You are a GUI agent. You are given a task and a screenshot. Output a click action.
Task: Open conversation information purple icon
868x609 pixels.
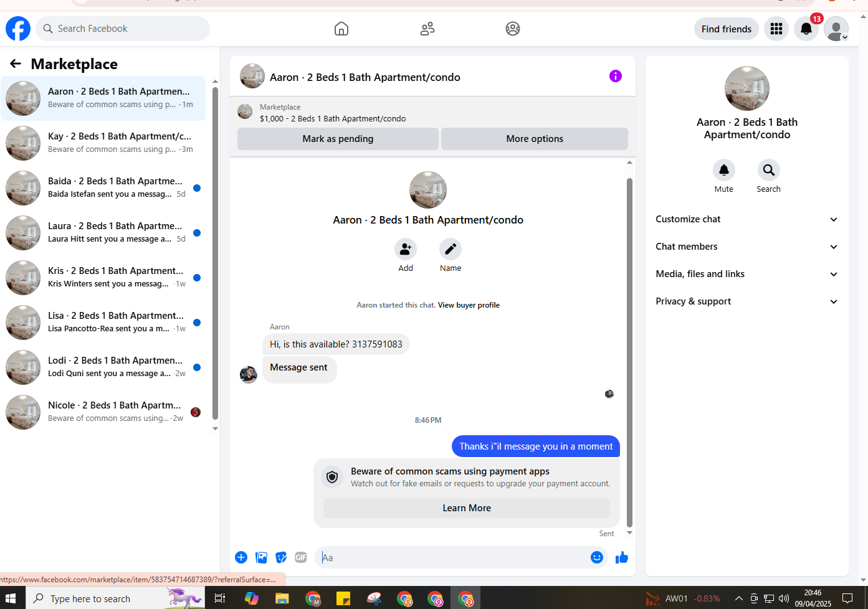[616, 76]
